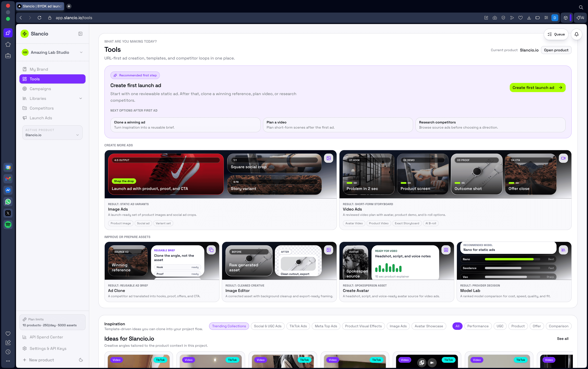
Task: Click the Image Editor card image icon
Action: (x=329, y=250)
